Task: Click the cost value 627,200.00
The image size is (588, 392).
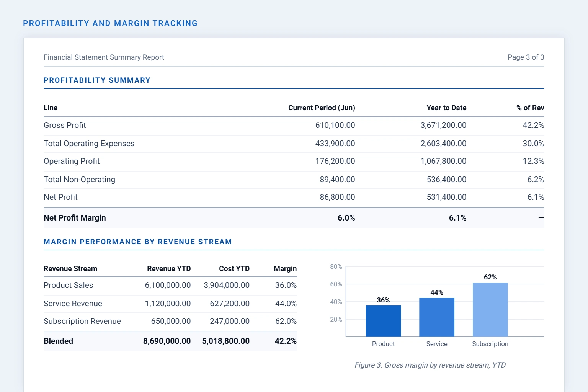Action: (x=230, y=304)
